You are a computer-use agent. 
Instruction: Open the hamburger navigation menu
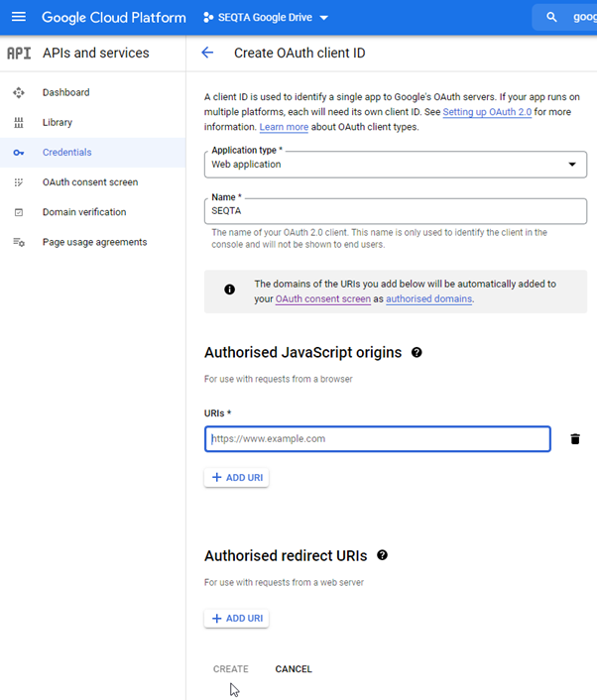click(x=18, y=17)
